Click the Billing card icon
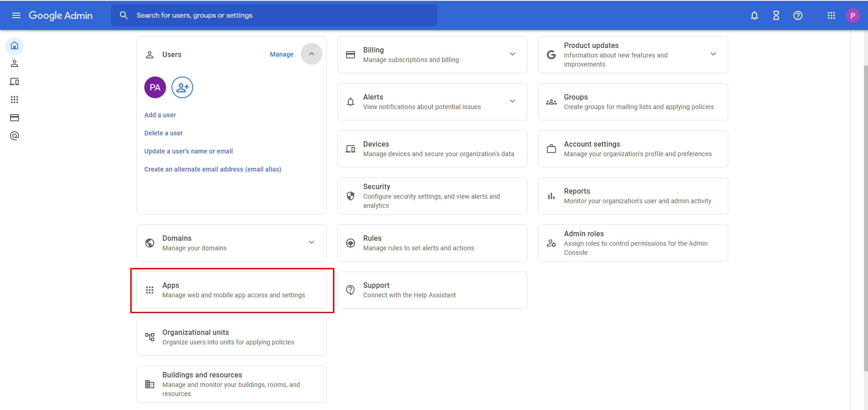 pos(351,55)
